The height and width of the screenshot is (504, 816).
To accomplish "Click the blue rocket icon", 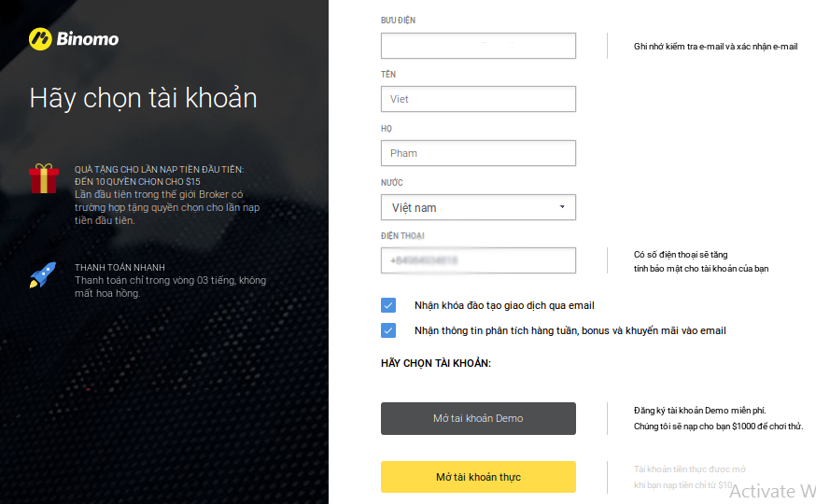I will pos(43,274).
